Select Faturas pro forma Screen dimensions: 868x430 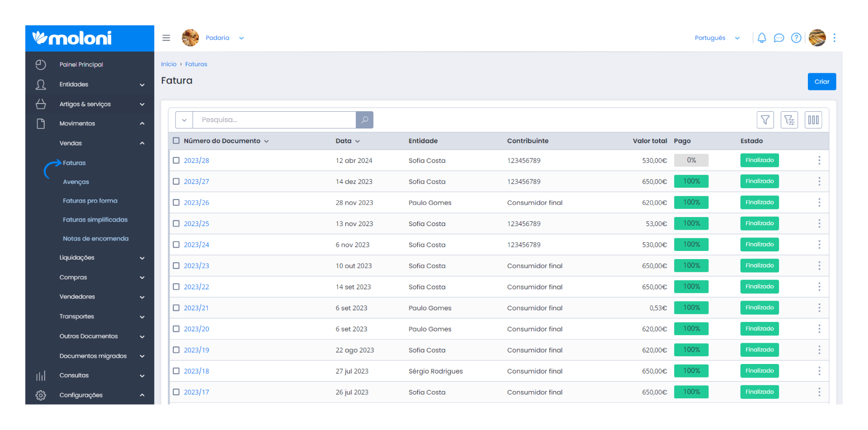tap(90, 201)
